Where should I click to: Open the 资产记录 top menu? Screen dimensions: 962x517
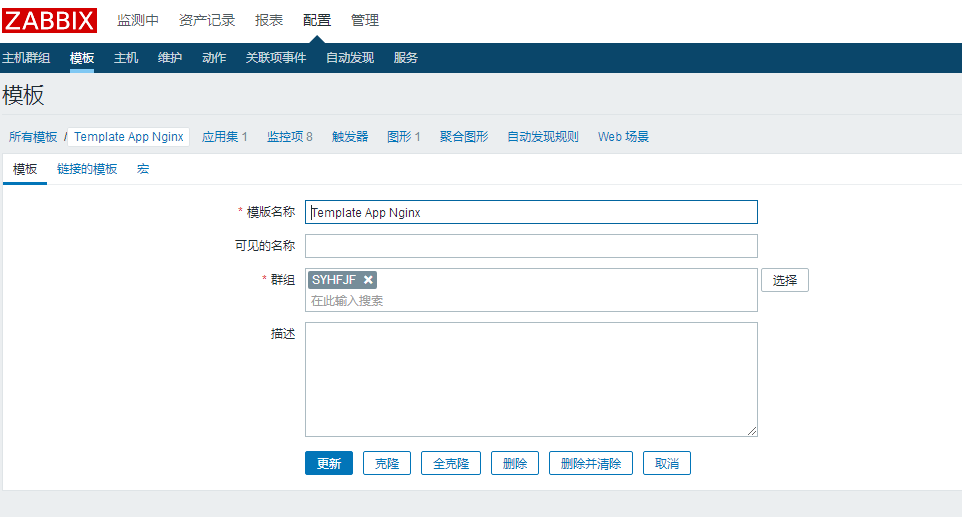pyautogui.click(x=207, y=20)
